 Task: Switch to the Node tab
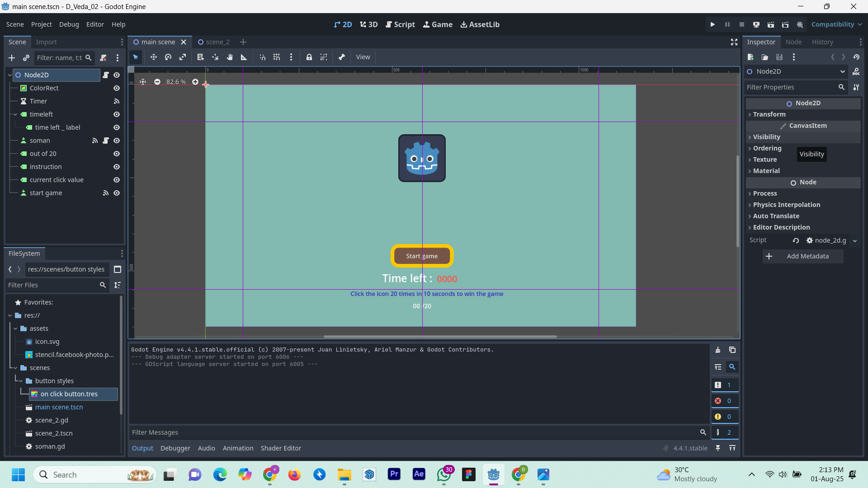point(793,42)
